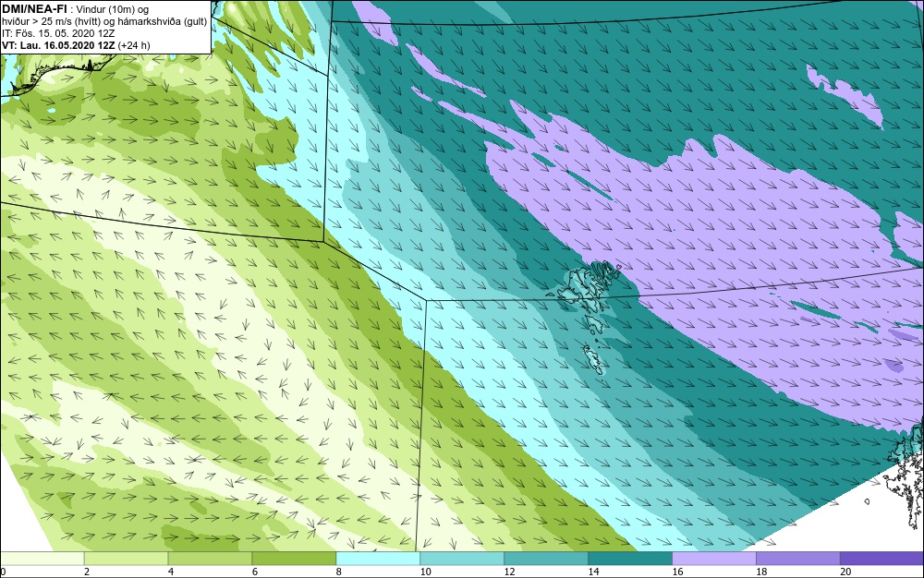
Task: Click the Iceland coastline near the title box
Action: tap(56, 75)
